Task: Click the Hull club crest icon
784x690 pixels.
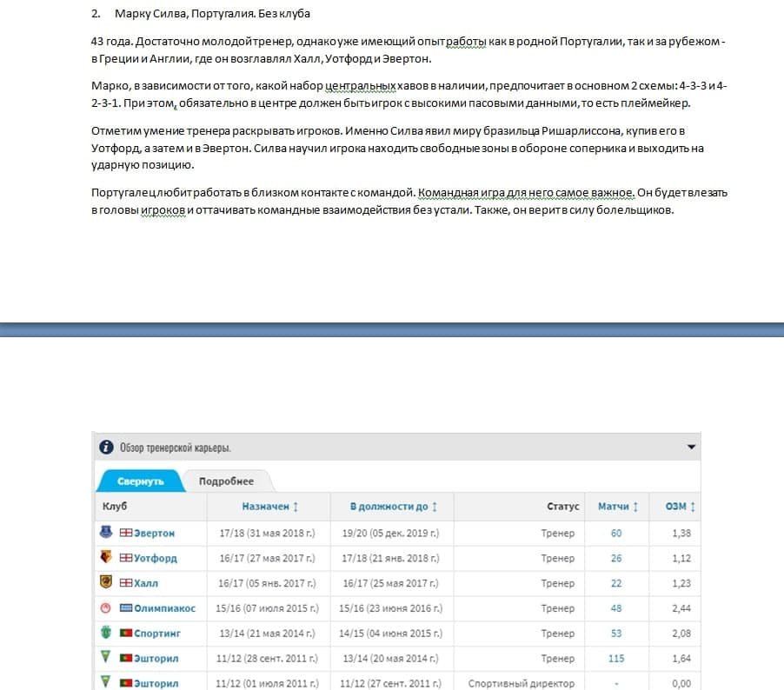Action: (106, 583)
